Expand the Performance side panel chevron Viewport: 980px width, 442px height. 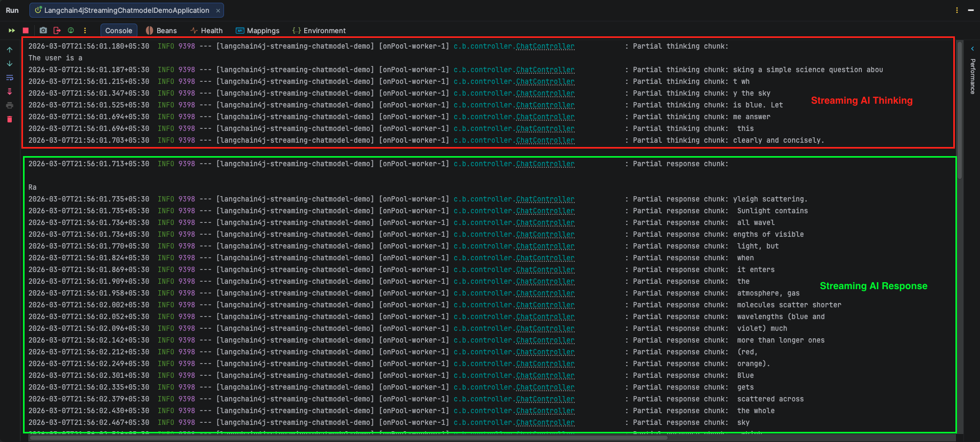click(973, 49)
